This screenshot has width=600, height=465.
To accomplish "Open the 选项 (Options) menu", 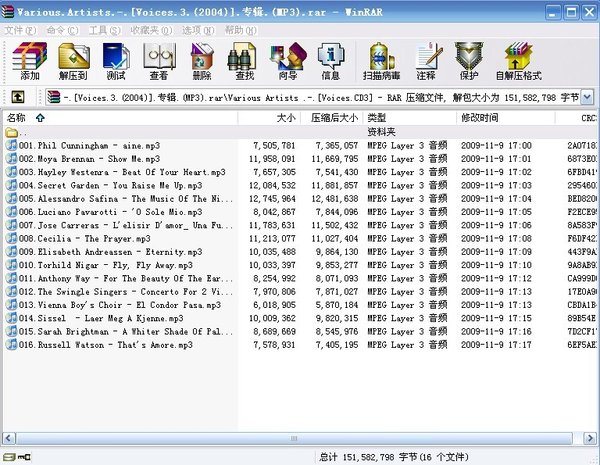I will tap(198, 30).
